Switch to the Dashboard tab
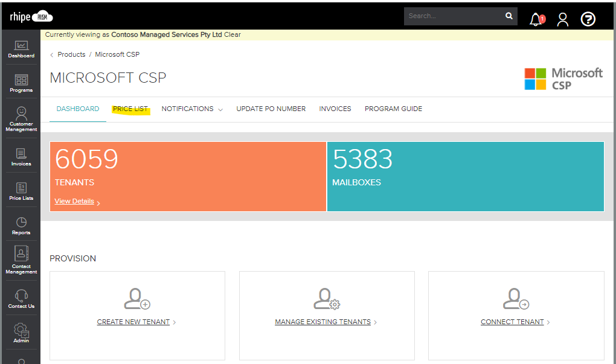 [78, 109]
